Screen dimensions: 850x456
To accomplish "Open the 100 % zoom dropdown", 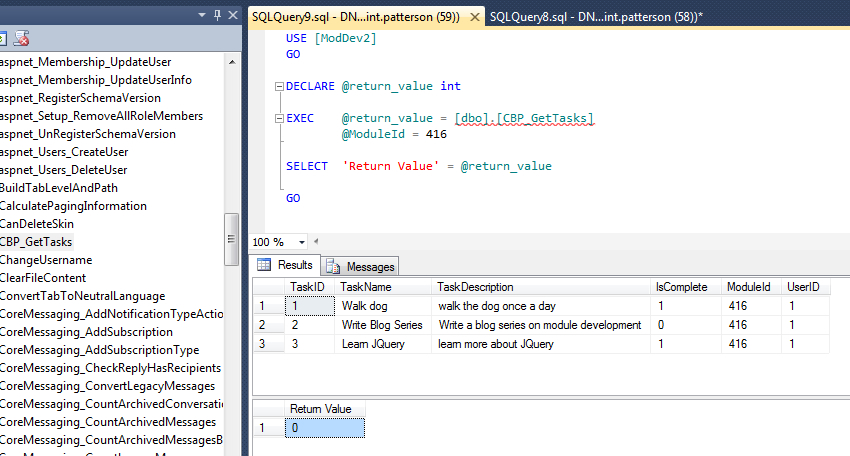I will pyautogui.click(x=302, y=242).
